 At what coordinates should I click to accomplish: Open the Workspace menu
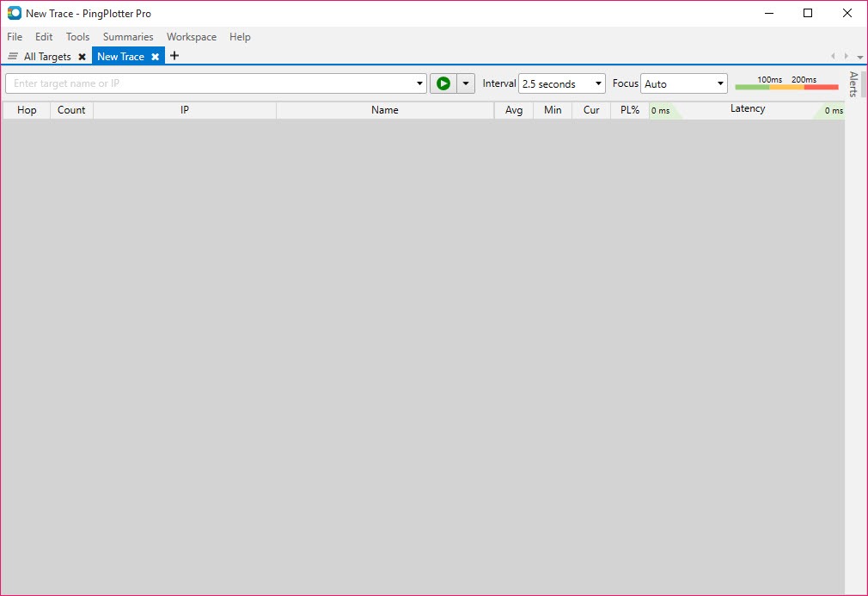(x=192, y=37)
